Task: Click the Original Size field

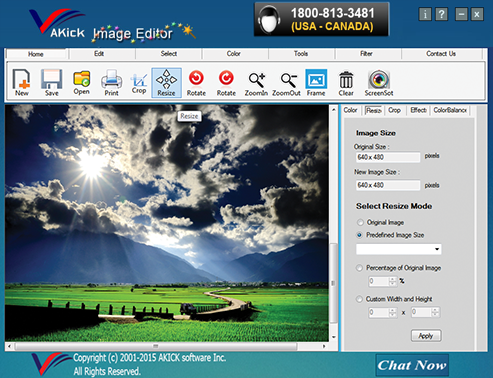Action: pyautogui.click(x=388, y=157)
